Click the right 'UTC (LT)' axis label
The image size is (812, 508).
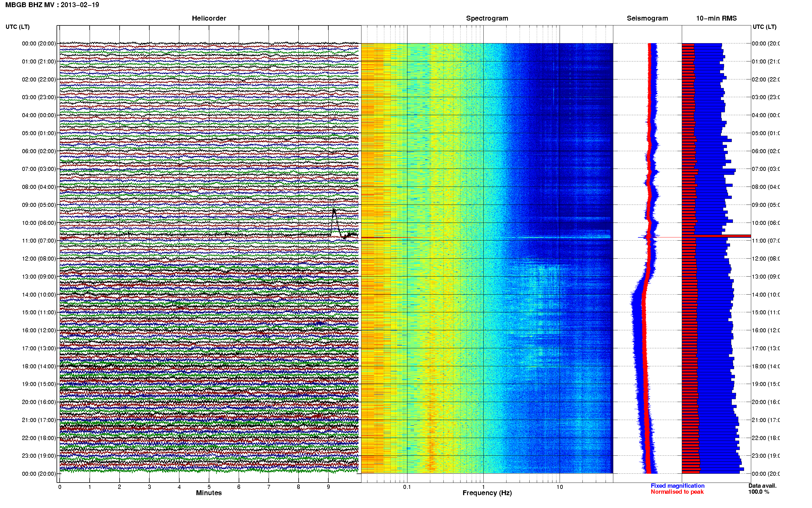coord(764,27)
